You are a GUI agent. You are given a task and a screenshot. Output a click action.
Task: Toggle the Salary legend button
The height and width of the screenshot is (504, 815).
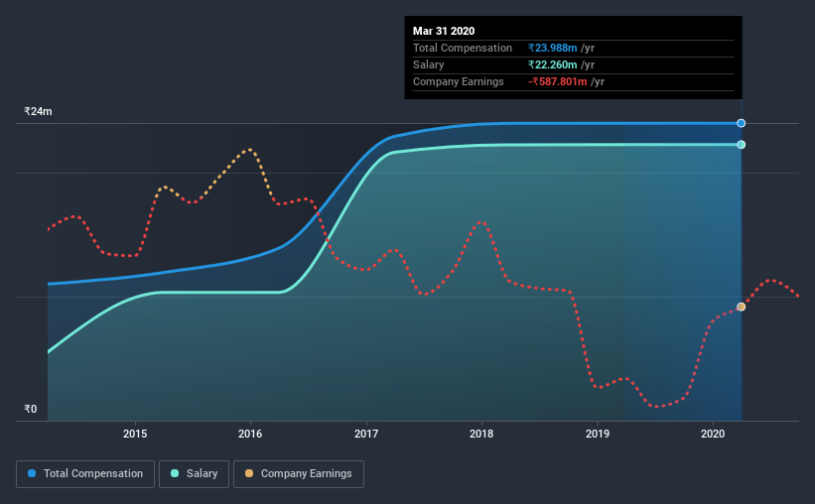(194, 474)
